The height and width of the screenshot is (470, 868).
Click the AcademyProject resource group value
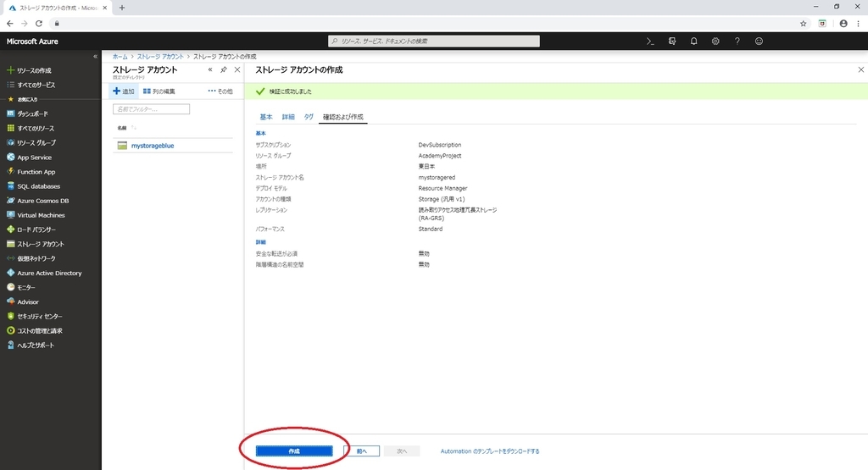[440, 156]
